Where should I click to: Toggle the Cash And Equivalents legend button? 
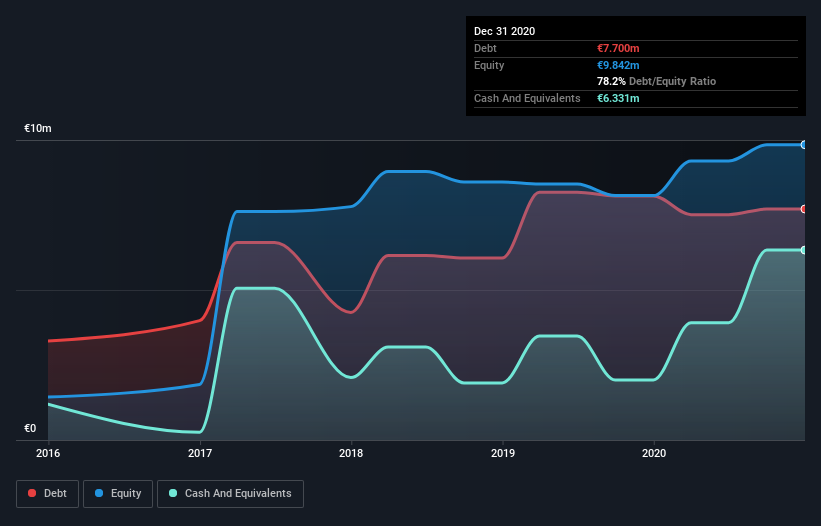[230, 494]
